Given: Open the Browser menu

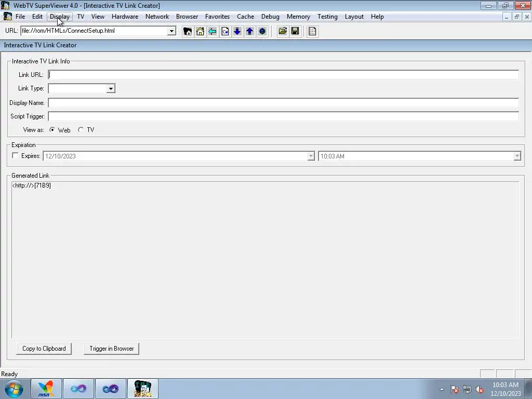Looking at the screenshot, I should pyautogui.click(x=187, y=17).
